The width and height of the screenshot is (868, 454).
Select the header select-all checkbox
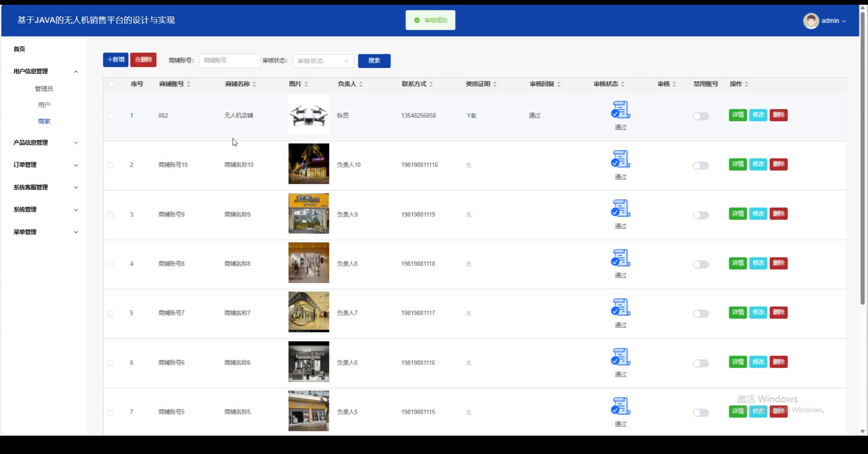click(112, 84)
